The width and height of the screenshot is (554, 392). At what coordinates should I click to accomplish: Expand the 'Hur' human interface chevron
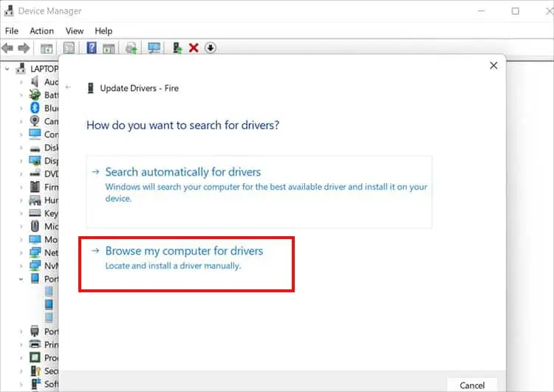[x=21, y=200]
